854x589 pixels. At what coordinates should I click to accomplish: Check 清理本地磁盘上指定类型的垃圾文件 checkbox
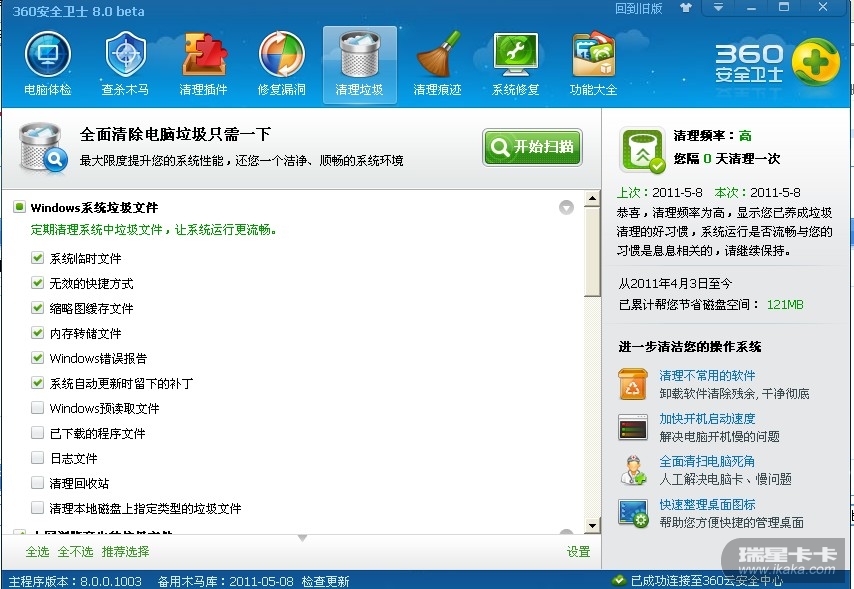coord(37,507)
